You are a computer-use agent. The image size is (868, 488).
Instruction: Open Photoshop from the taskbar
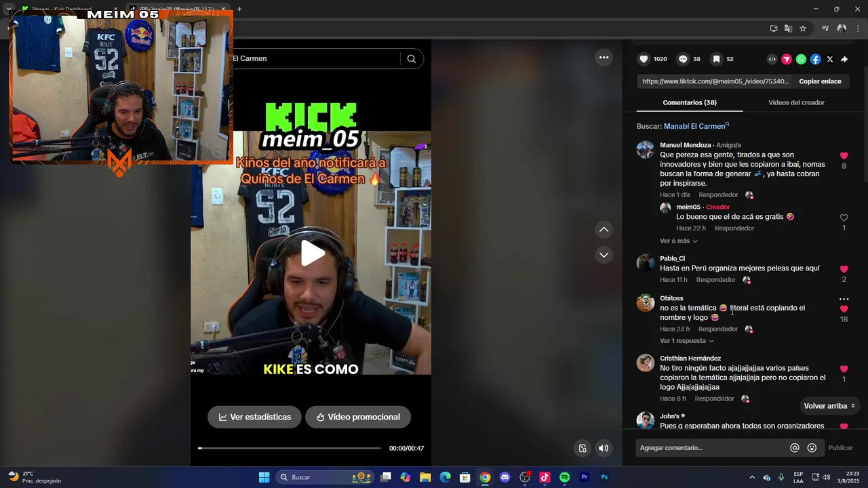pos(604,477)
